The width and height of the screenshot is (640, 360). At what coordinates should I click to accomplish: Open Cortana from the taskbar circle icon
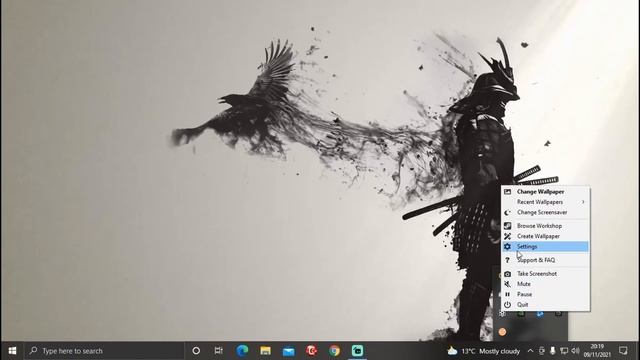196,351
